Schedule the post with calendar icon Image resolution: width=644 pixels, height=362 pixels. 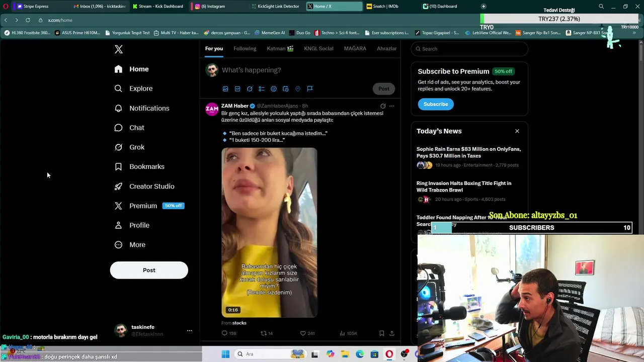pyautogui.click(x=286, y=88)
